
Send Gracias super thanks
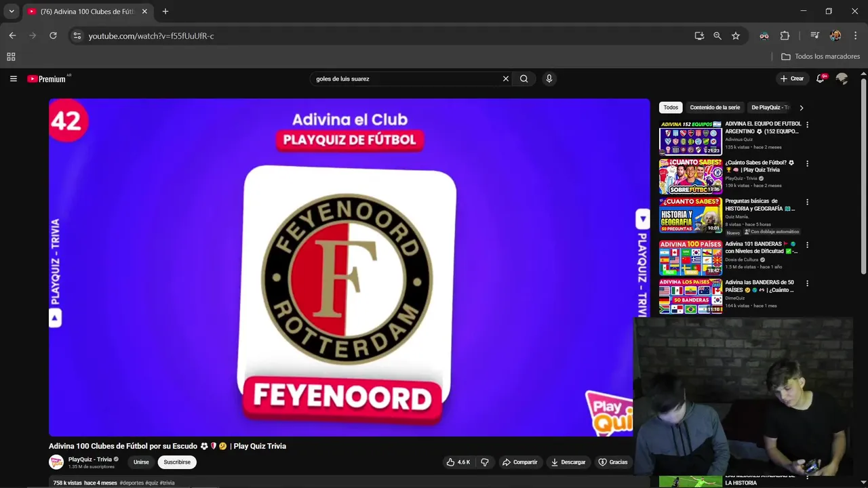(x=613, y=462)
